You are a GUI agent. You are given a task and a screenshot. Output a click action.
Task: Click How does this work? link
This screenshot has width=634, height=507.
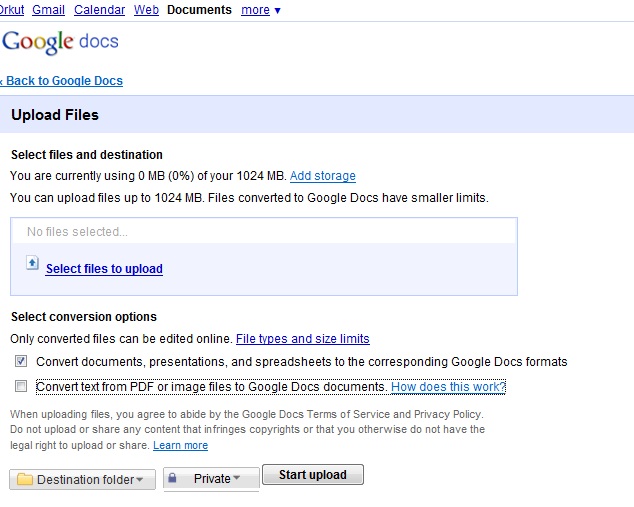(x=448, y=387)
